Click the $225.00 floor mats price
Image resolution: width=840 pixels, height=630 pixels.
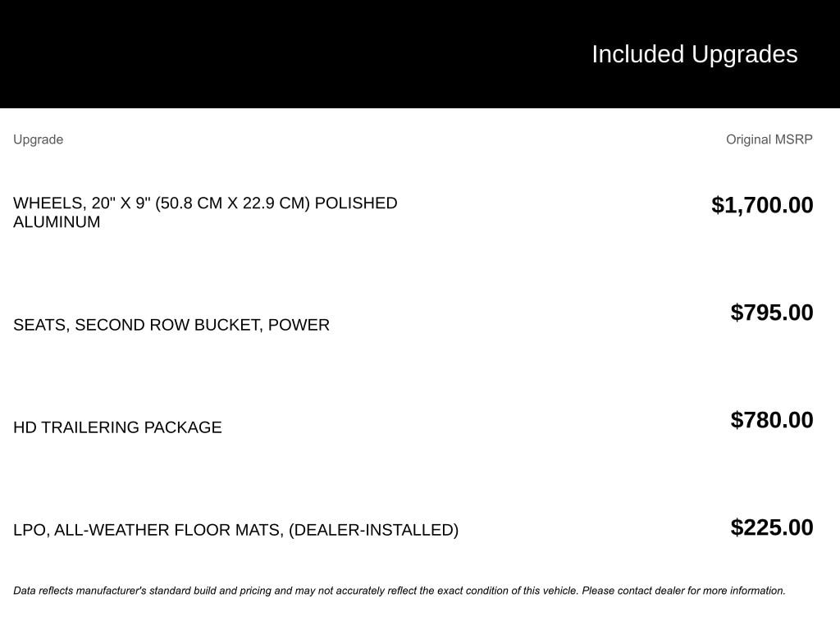(x=772, y=527)
